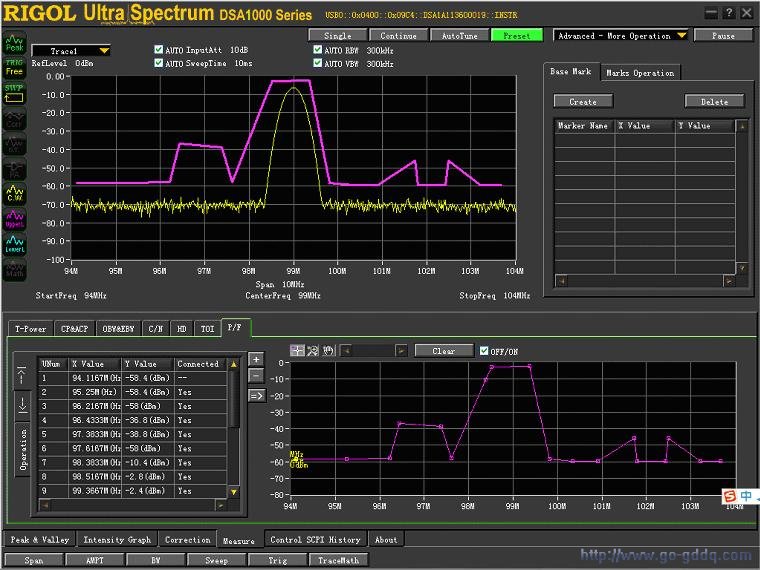This screenshot has height=570, width=760.
Task: Select the Peak icon in the left sidebar
Action: pos(15,43)
